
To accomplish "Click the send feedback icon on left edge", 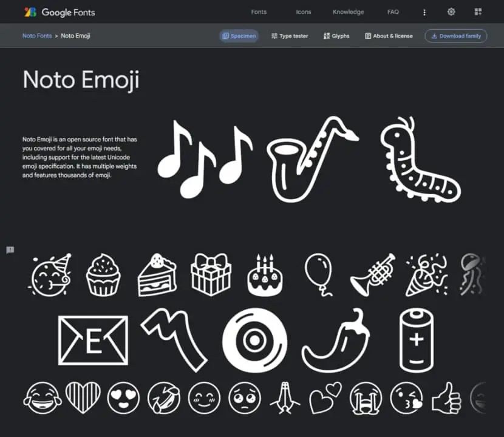I will (10, 249).
